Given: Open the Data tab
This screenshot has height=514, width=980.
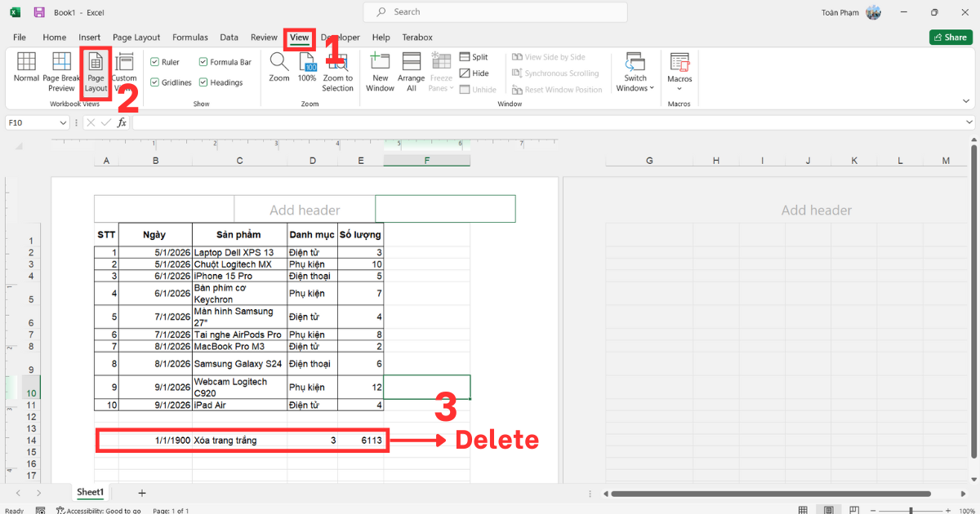Looking at the screenshot, I should coord(229,38).
